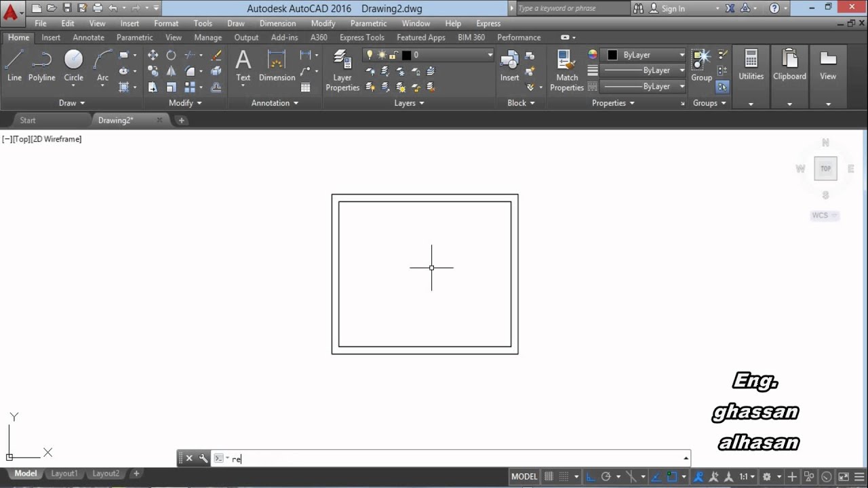Expand the Groups panel

click(709, 103)
